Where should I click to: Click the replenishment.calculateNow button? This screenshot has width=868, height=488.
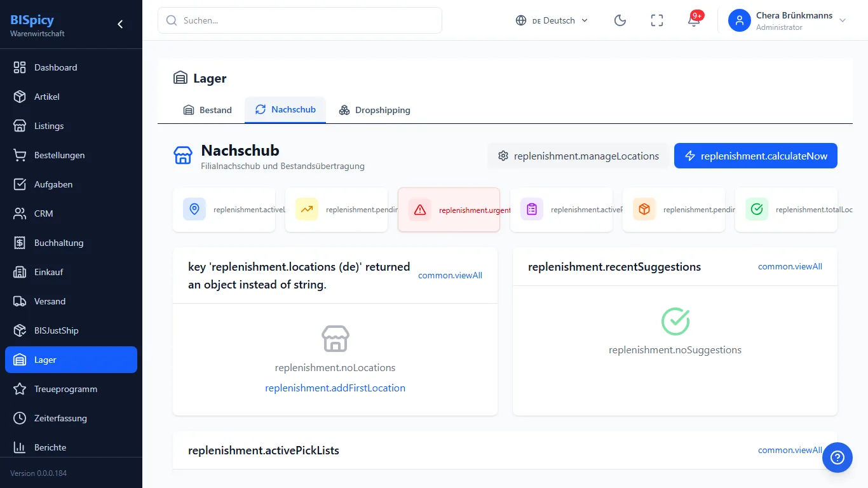pyautogui.click(x=756, y=156)
